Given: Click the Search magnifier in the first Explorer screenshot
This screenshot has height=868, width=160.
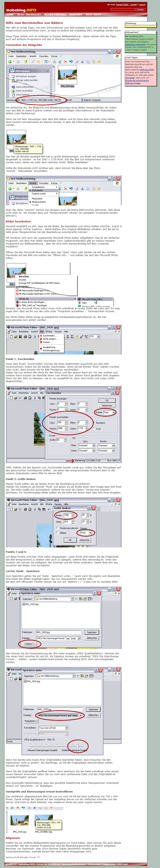Looking at the screenshot, I should click(x=33, y=62).
